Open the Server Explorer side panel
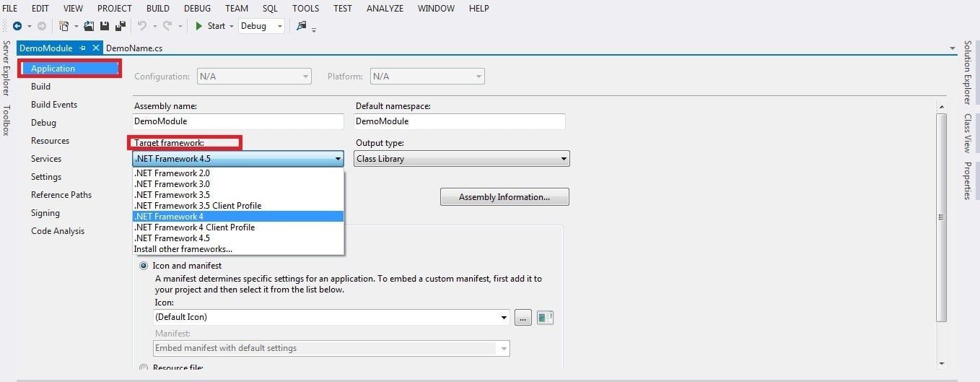The image size is (980, 382). coord(6,68)
